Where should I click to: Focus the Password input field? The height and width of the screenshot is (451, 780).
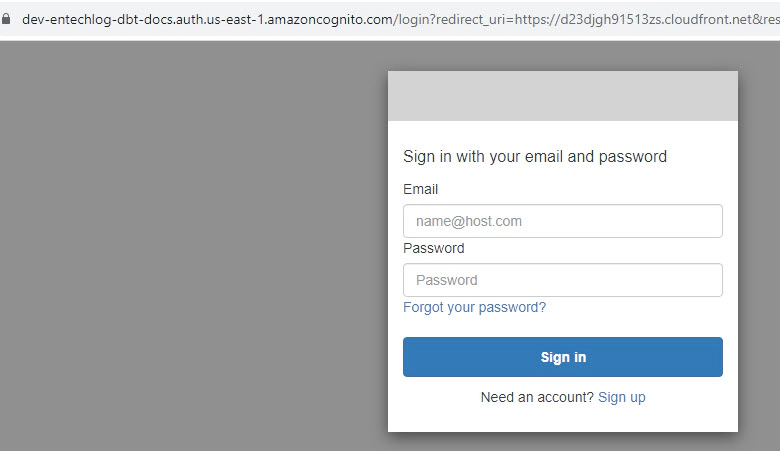pyautogui.click(x=563, y=280)
